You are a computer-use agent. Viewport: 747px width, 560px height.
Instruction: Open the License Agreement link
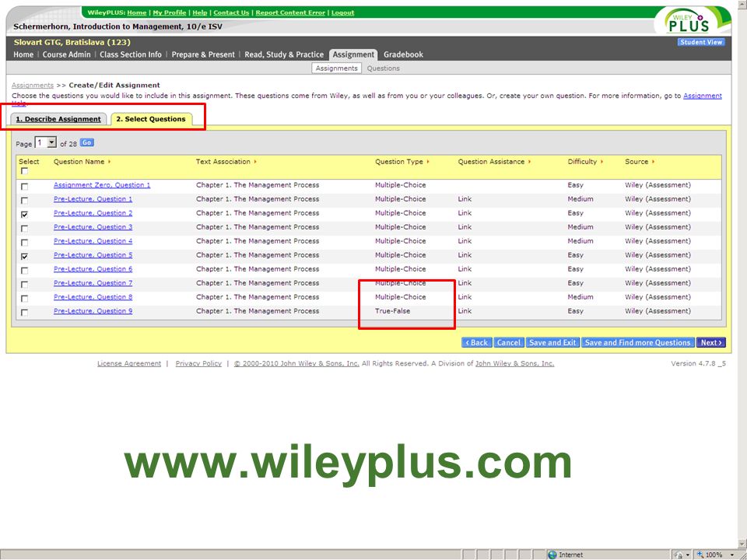point(129,363)
